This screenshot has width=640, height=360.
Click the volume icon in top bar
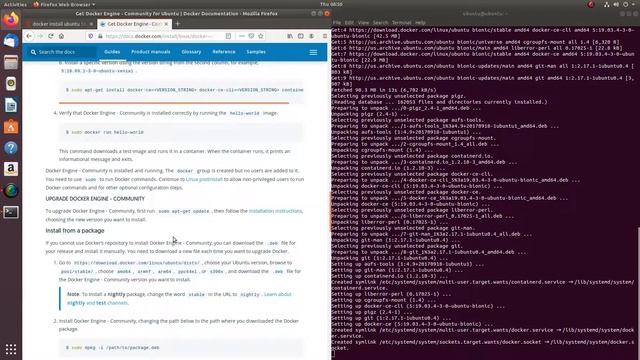click(616, 4)
